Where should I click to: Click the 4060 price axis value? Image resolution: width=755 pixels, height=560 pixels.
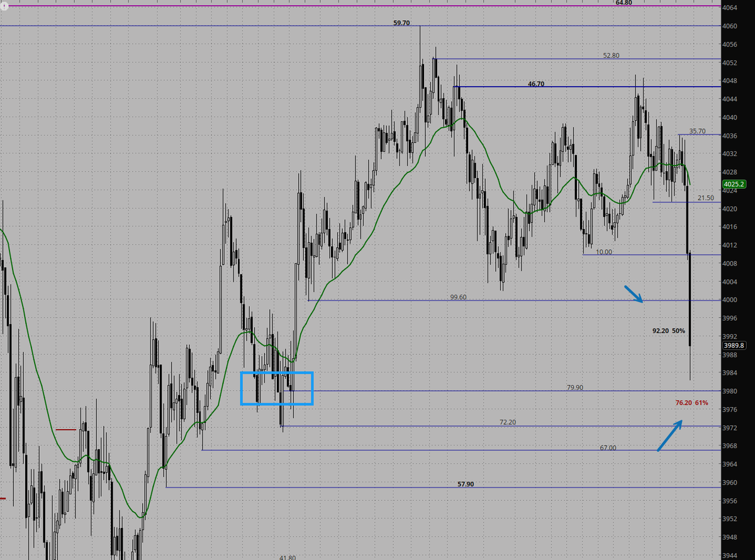click(730, 26)
